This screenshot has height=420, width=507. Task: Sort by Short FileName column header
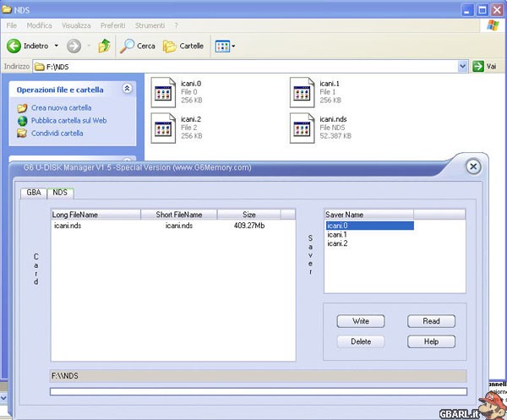click(x=179, y=215)
